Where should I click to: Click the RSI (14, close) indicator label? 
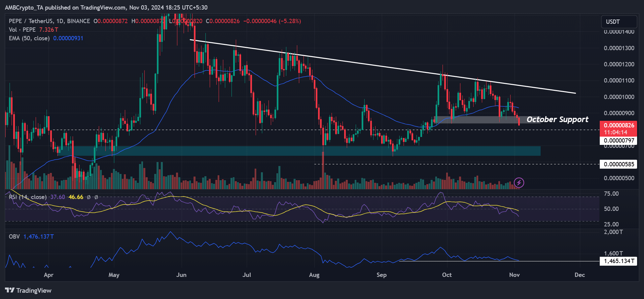(28, 197)
